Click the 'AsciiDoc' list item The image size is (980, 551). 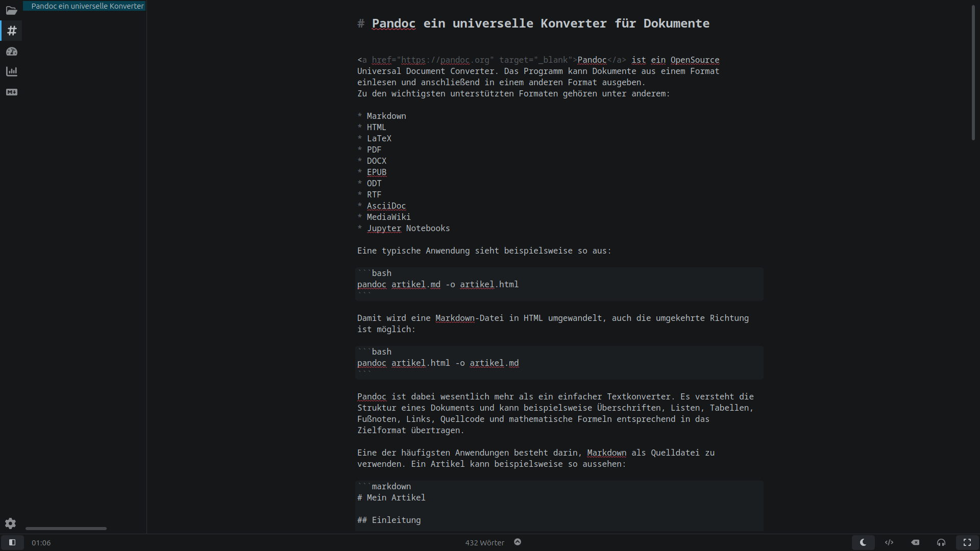click(386, 206)
